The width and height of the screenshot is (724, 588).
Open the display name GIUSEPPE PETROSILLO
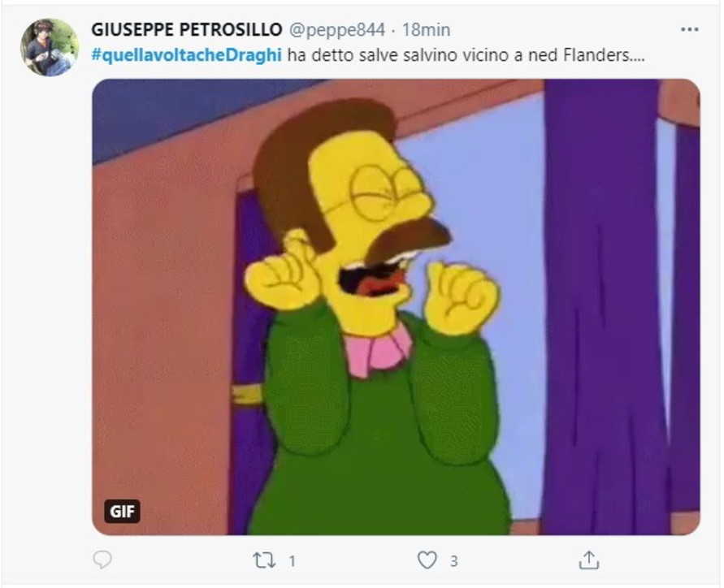[x=187, y=29]
